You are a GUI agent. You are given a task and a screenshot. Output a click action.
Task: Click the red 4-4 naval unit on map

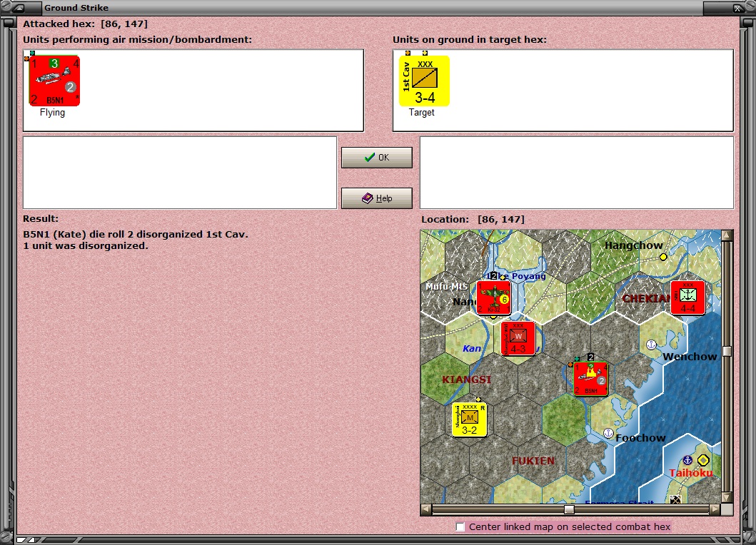coord(687,297)
